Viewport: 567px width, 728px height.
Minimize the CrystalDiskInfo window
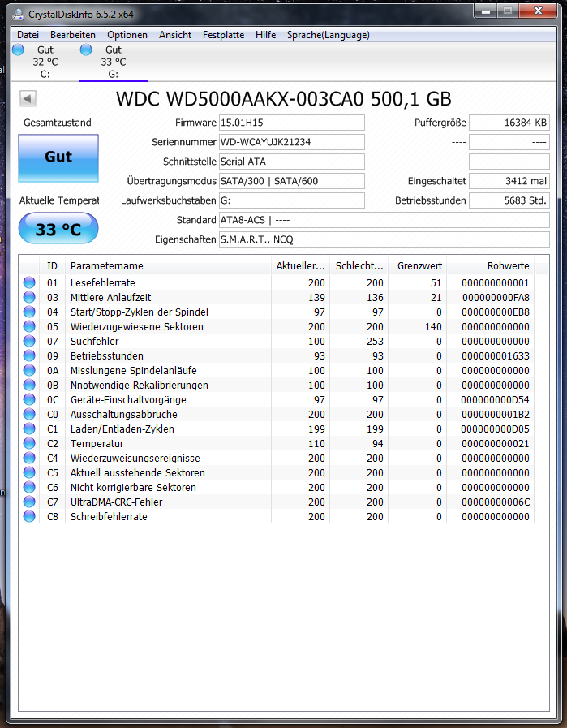[486, 11]
